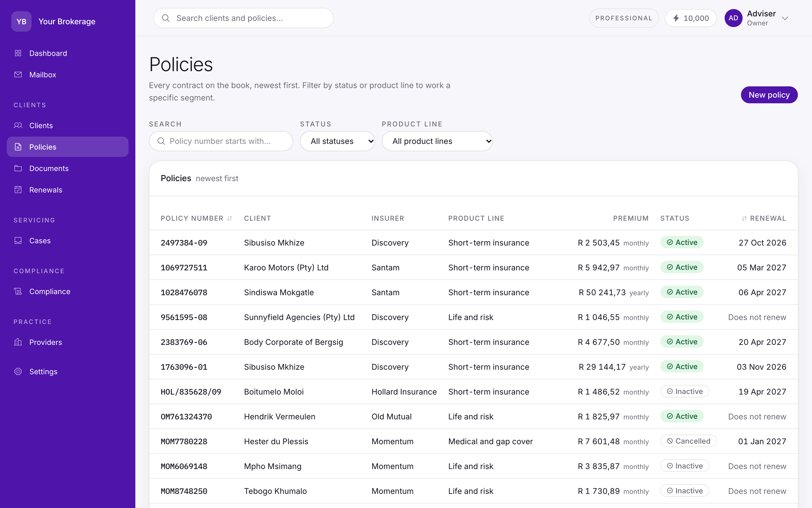Click the New policy button
Screen dimensions: 812x508
769,95
